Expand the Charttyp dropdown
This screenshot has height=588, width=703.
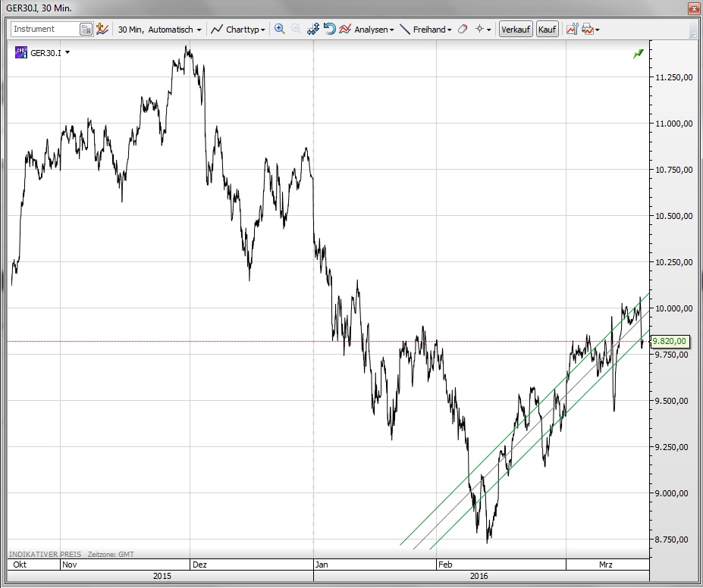tap(238, 30)
